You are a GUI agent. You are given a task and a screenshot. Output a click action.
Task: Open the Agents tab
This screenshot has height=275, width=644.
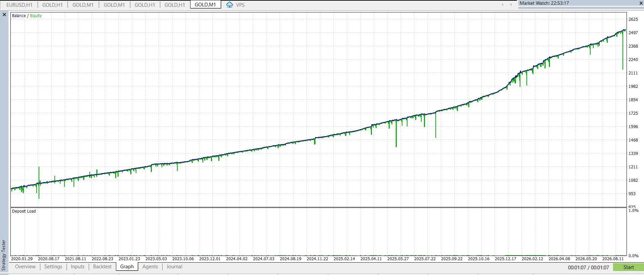pyautogui.click(x=150, y=267)
